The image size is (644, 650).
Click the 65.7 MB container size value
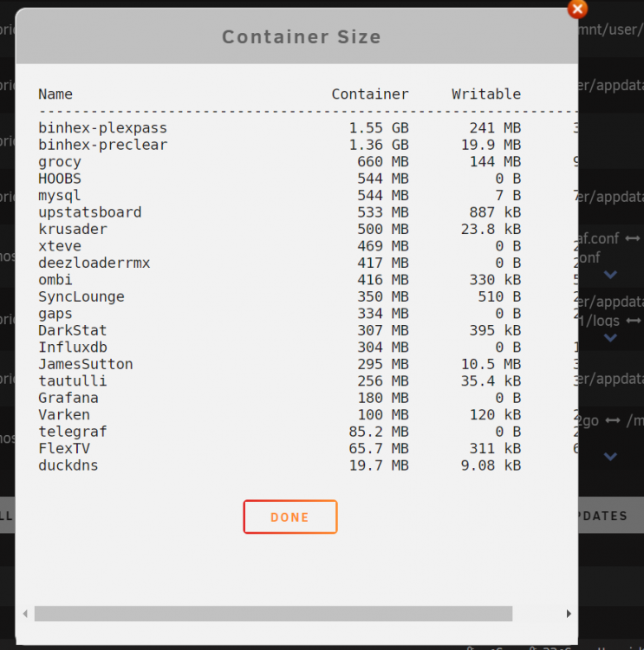[x=379, y=449]
